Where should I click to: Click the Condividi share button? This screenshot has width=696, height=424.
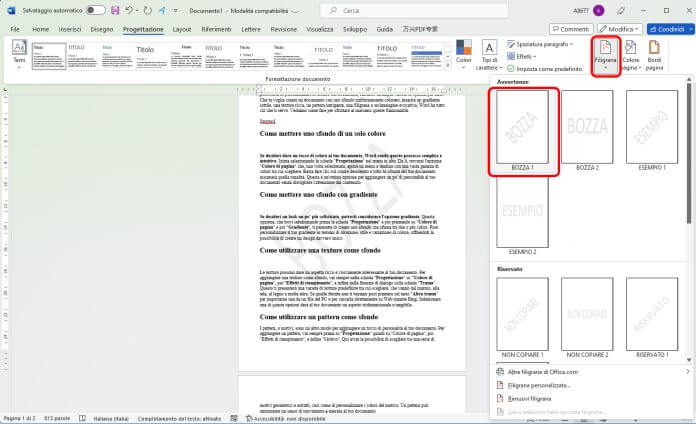pos(669,29)
